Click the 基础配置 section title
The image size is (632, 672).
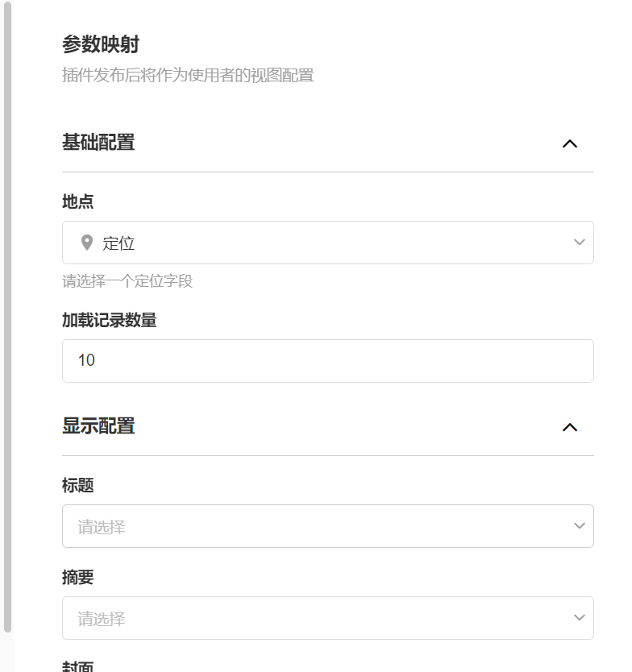pos(98,143)
